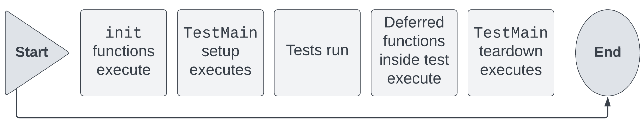Click connector's vertical segment below Start
Image resolution: width=644 pixels, height=129 pixels.
17,103
